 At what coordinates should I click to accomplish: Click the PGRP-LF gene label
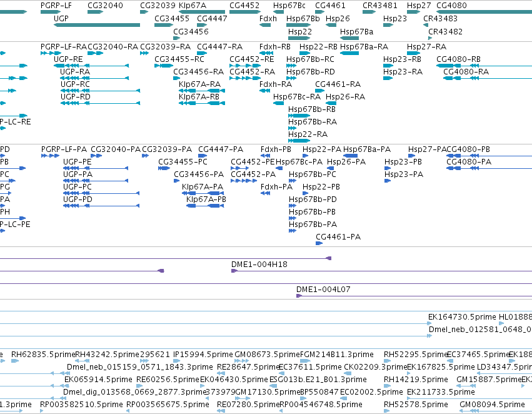point(56,6)
